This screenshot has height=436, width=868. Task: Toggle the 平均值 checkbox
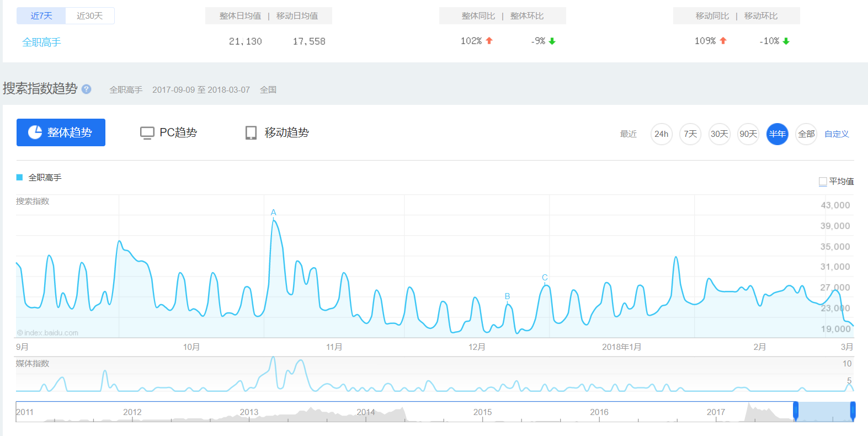pyautogui.click(x=823, y=182)
